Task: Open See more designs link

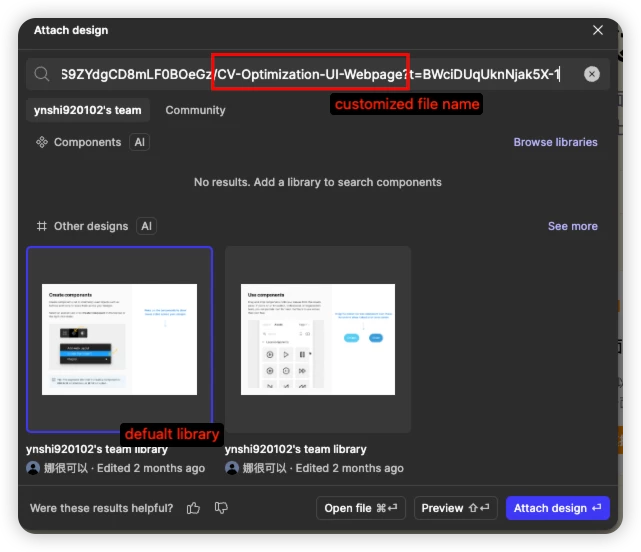Action: pyautogui.click(x=572, y=226)
